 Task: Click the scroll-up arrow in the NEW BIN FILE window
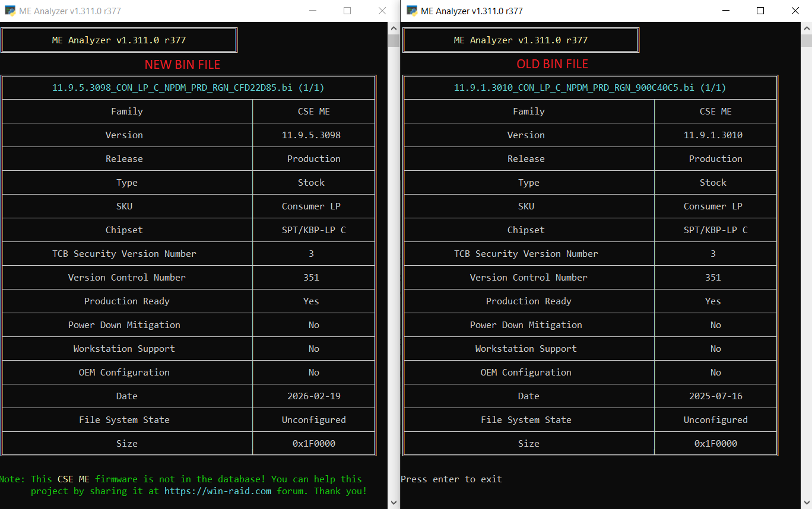394,28
